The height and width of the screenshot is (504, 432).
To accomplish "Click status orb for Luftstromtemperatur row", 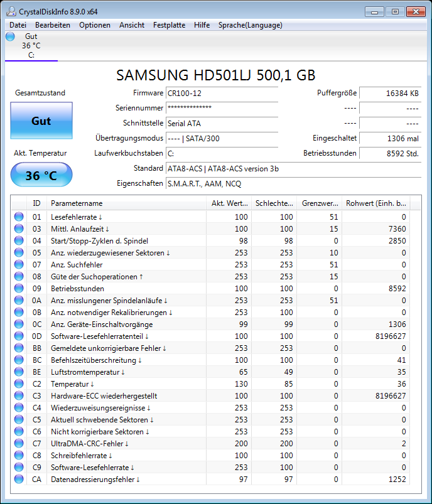I will pos(19,372).
